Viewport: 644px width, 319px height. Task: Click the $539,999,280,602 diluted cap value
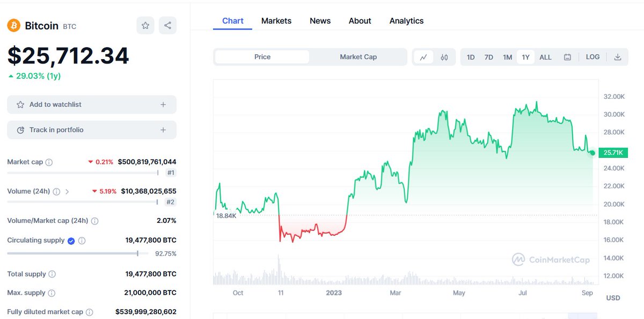(x=146, y=312)
